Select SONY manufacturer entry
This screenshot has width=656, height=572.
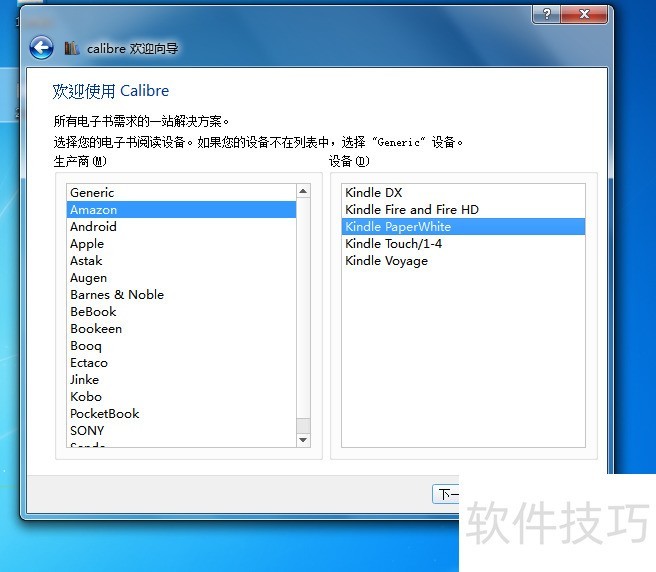tap(181, 431)
